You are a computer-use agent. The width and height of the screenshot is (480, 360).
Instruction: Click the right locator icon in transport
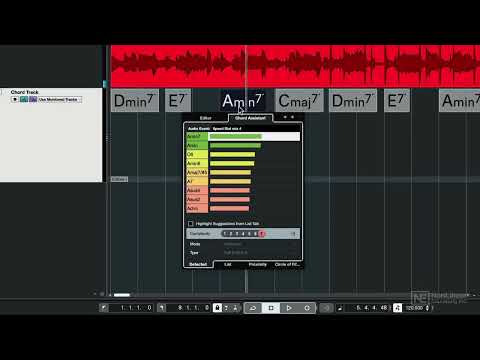pyautogui.click(x=161, y=308)
